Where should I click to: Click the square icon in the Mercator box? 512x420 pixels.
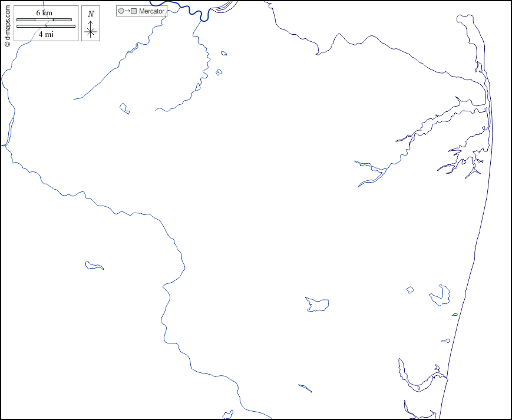134,11
